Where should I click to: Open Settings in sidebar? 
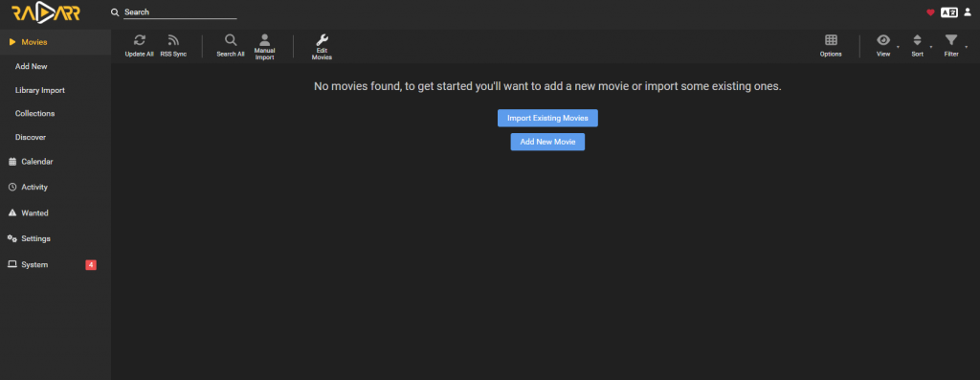click(56, 238)
